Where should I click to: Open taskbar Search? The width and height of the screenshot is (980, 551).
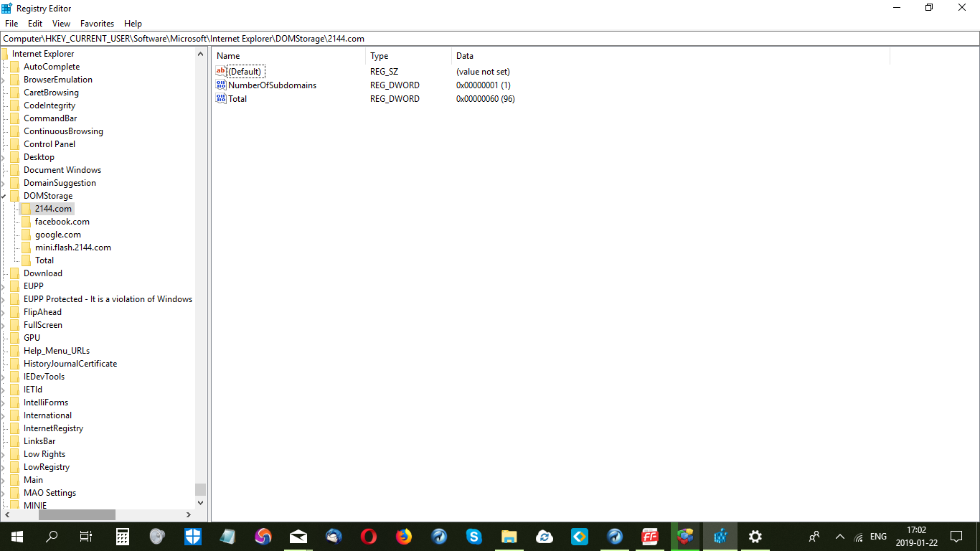click(x=52, y=537)
